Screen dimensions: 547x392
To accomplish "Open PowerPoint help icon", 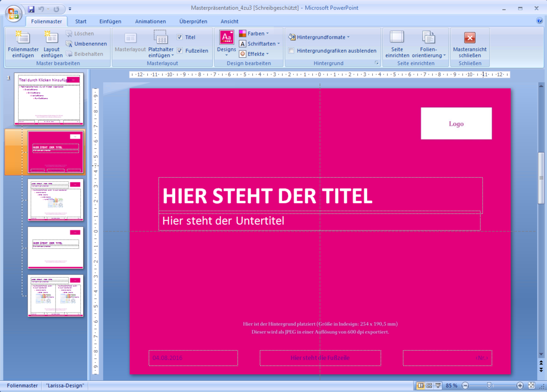I will click(540, 21).
